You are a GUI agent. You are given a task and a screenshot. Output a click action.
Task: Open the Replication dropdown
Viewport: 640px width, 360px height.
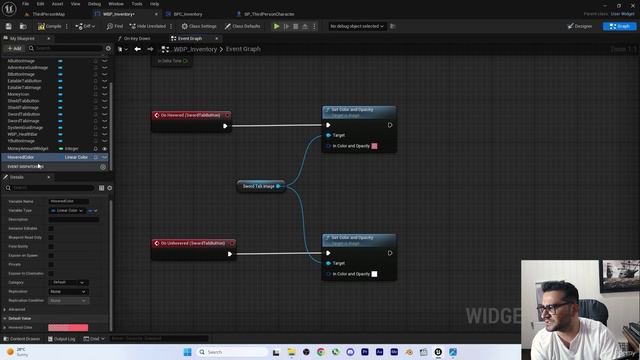69,291
